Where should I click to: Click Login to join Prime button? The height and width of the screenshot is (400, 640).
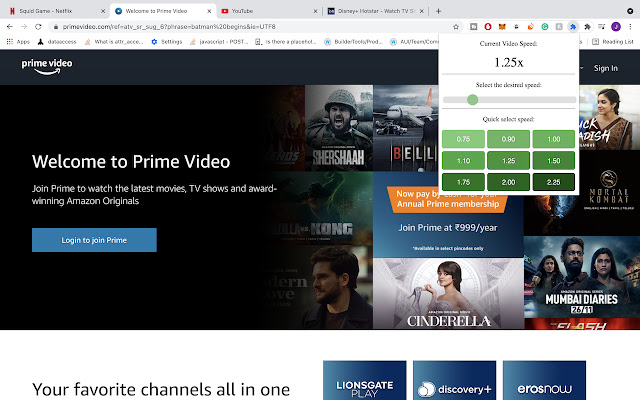pos(94,240)
